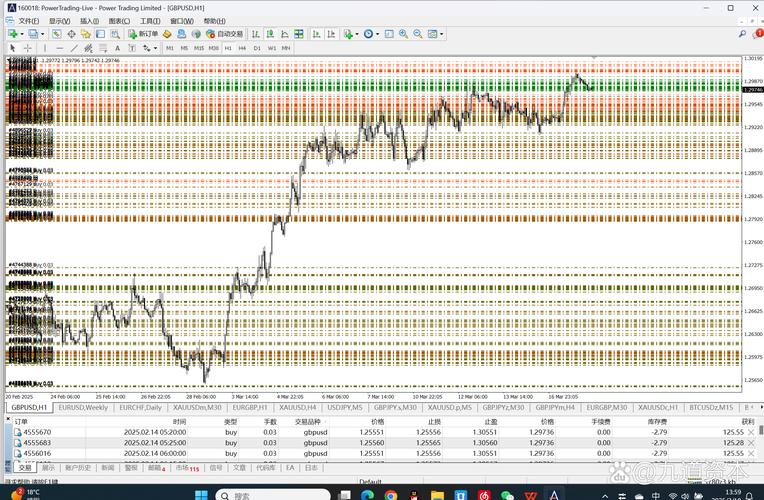Screen dimensions: 764x500
Task: Open the 插入(I) Insert menu
Action: (x=89, y=20)
